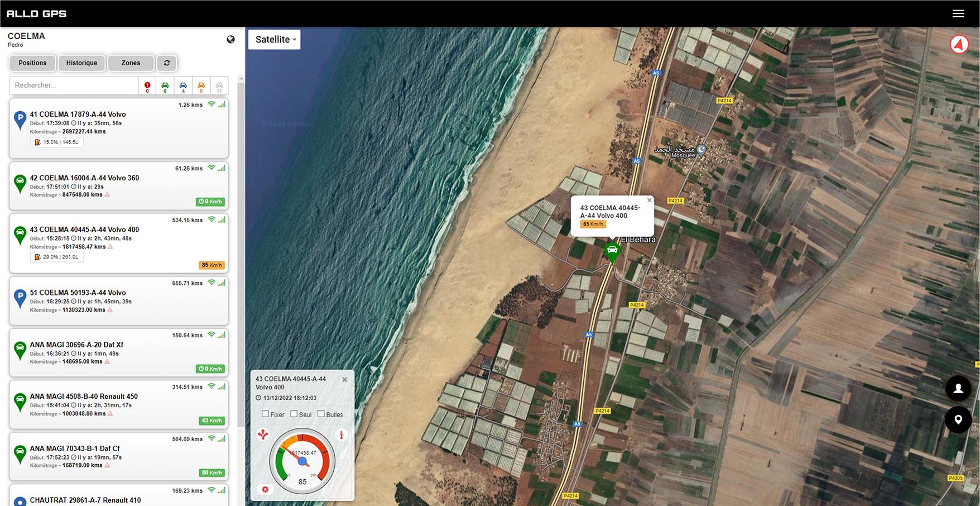This screenshot has height=506, width=980.
Task: Click the globe icon beside COELMA
Action: click(x=230, y=40)
